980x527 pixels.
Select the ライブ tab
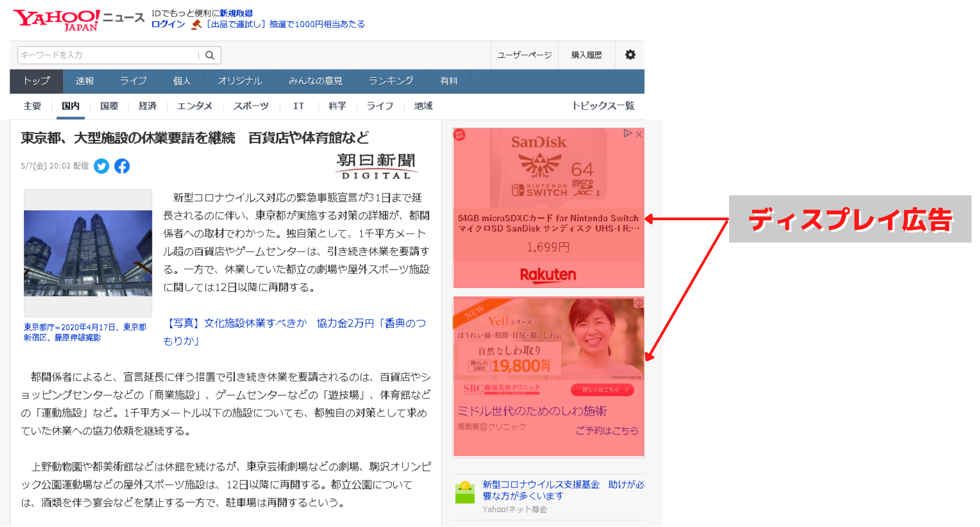[133, 81]
